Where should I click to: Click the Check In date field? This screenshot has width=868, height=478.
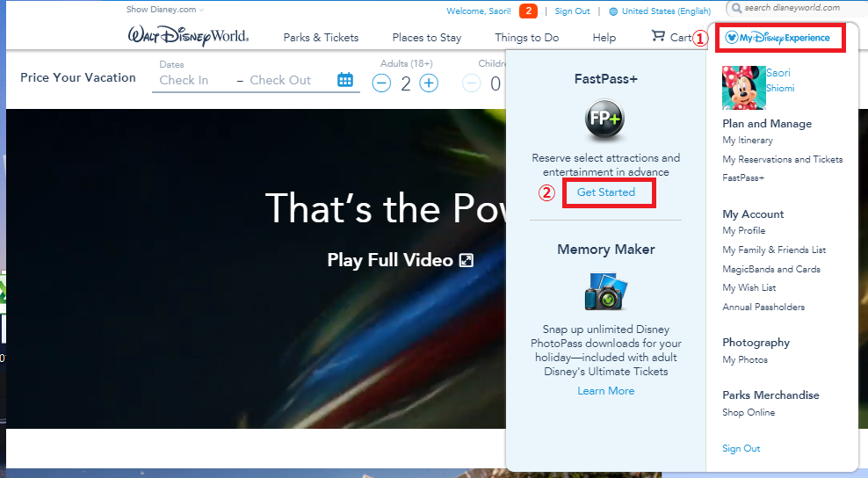coord(184,80)
